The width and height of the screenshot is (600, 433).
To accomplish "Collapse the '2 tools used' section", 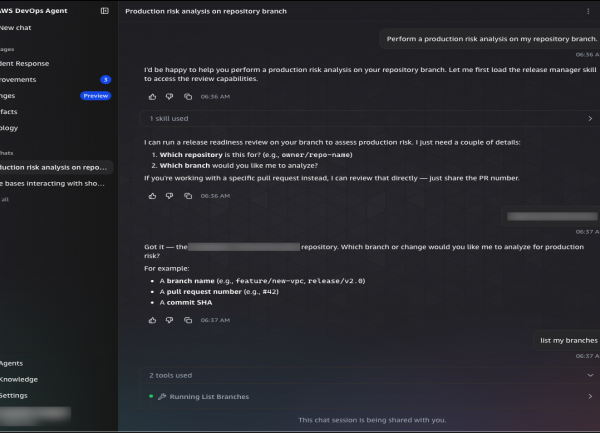I will pos(370,375).
